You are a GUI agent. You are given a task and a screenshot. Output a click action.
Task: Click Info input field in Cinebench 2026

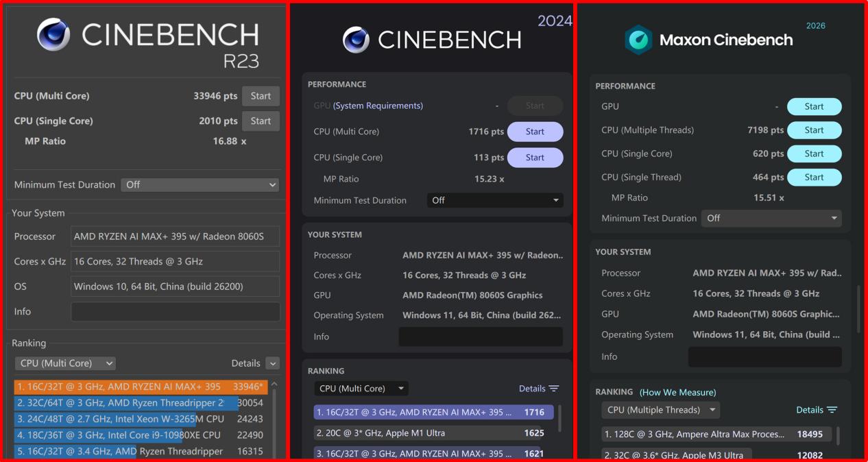(x=765, y=356)
